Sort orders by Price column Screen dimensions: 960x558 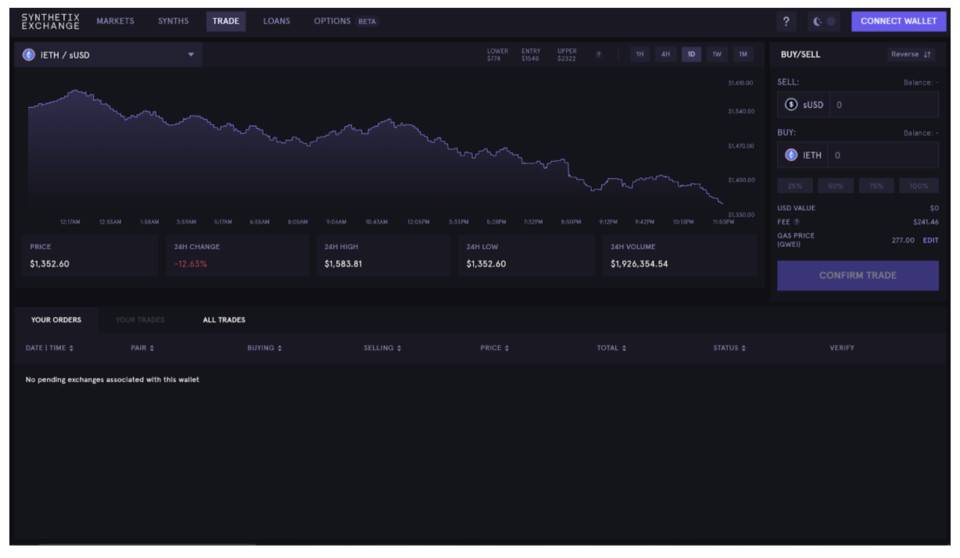[x=495, y=349]
